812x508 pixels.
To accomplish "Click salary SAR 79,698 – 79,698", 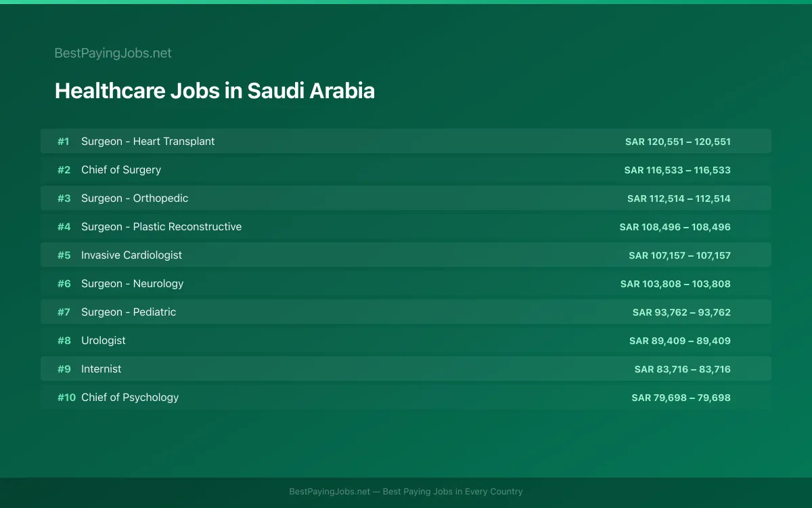I will tap(681, 398).
